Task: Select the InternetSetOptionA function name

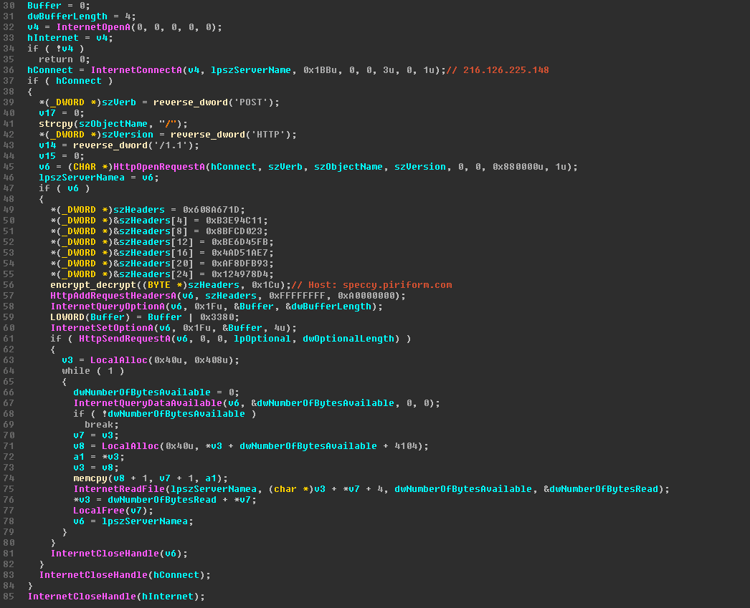Action: pos(102,328)
